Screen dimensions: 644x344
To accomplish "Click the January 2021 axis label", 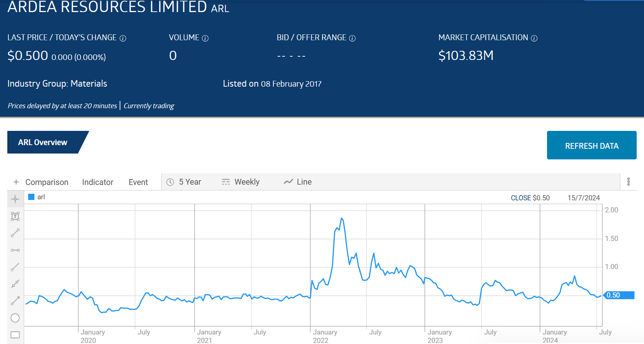I will pyautogui.click(x=209, y=336).
